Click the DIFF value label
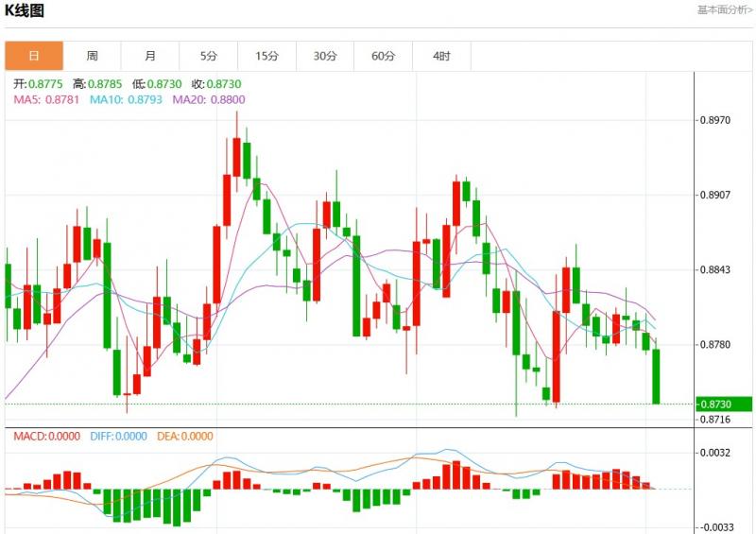Screen dimensions: 756x534 tap(119, 437)
